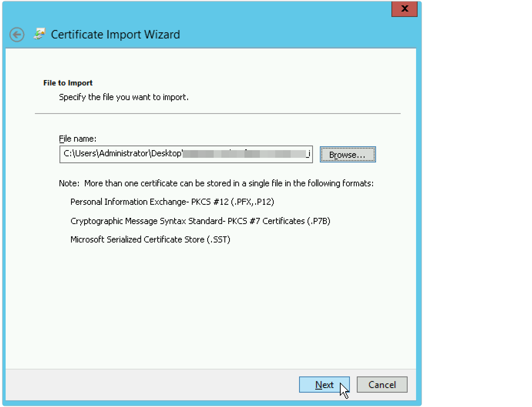
Task: Cancel the certificate import
Action: pos(382,385)
